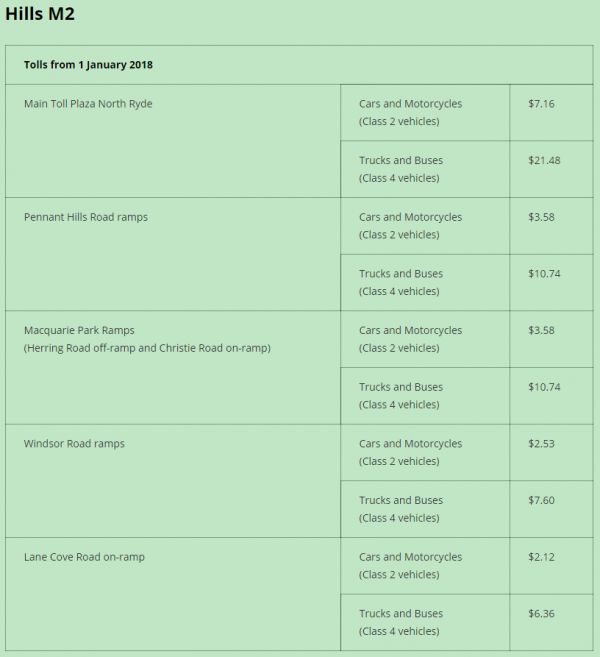
Task: Click Trucks and Buses in Main Toll Plaza row
Action: 400,160
